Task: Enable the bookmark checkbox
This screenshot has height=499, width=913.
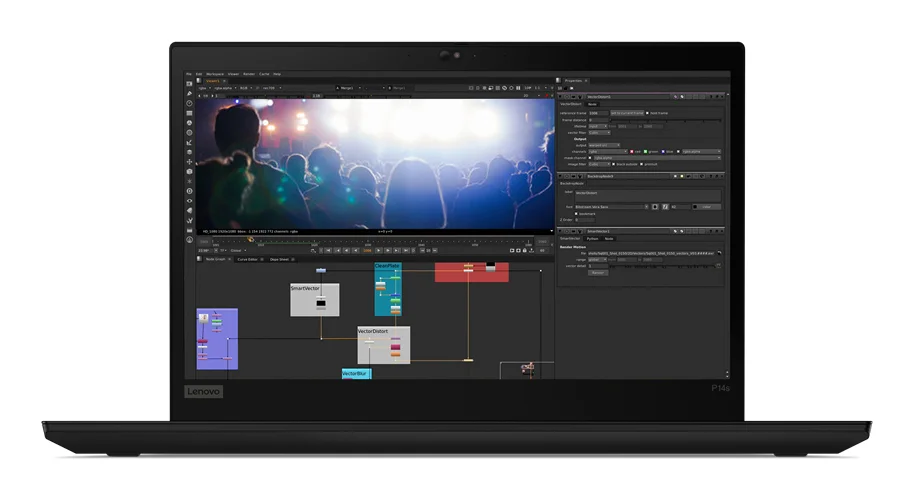Action: click(576, 214)
